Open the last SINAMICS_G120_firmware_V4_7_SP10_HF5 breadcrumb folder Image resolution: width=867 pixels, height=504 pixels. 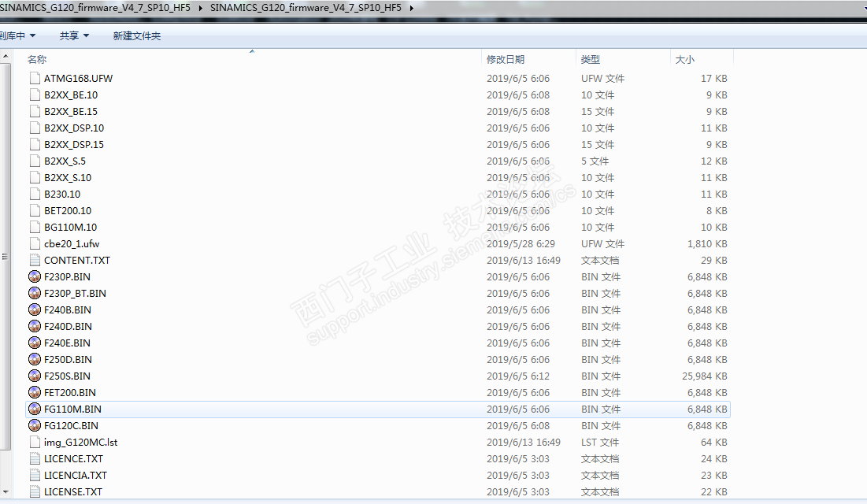(306, 8)
